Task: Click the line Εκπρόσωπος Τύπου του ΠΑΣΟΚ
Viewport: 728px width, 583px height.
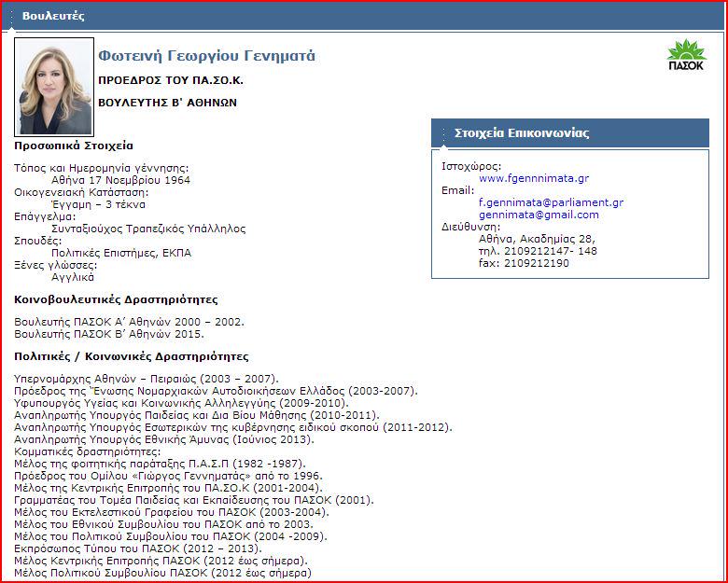Action: pos(138,548)
